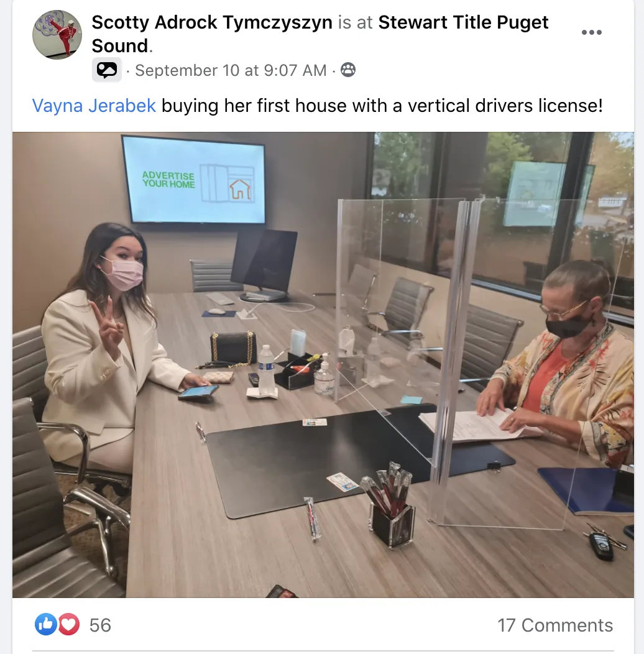Viewport: 644px width, 654px height.
Task: Open the tagged profile of Vayna Jerabek
Action: click(x=94, y=106)
